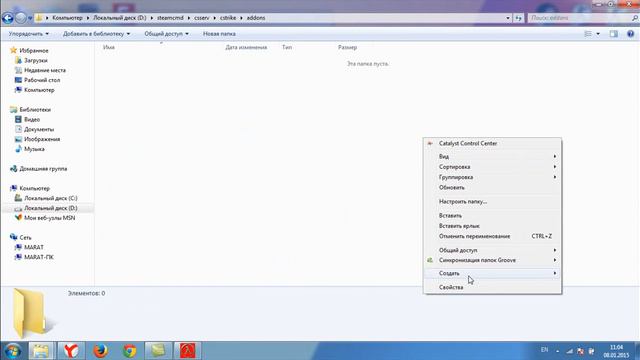Sort by the Размер column header

click(347, 47)
